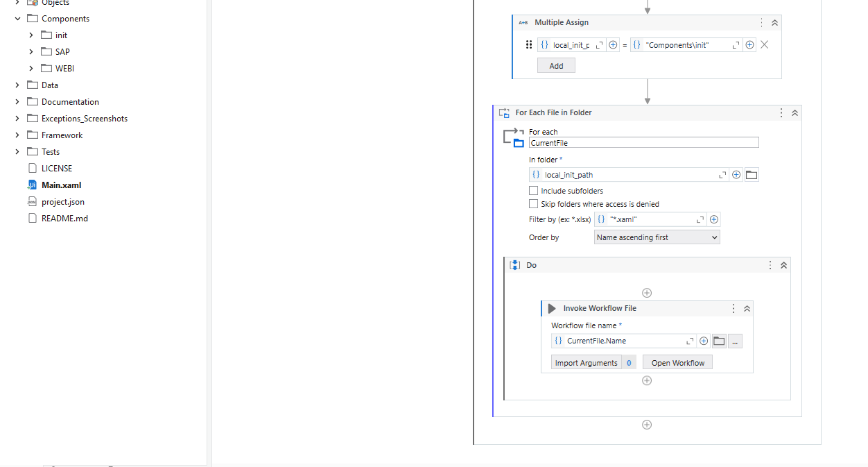
Task: Click folder browse icon in Workflow file name
Action: [x=719, y=341]
